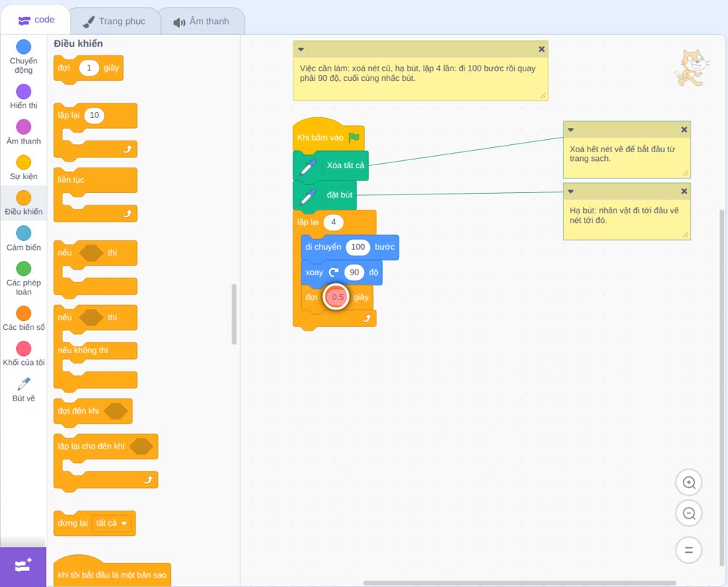The image size is (728, 587).
Task: Reset workspace zoom to default
Action: pyautogui.click(x=689, y=550)
